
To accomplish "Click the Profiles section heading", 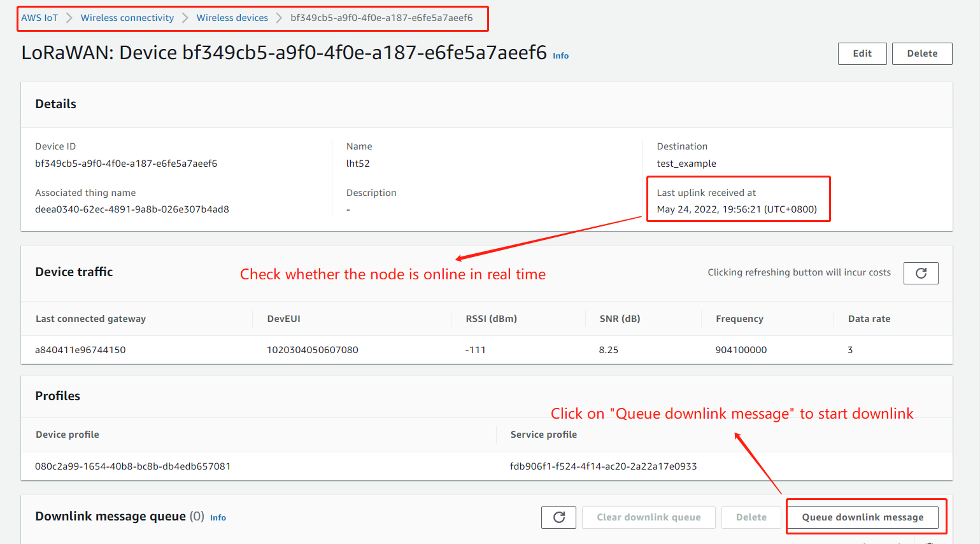I will tap(58, 396).
